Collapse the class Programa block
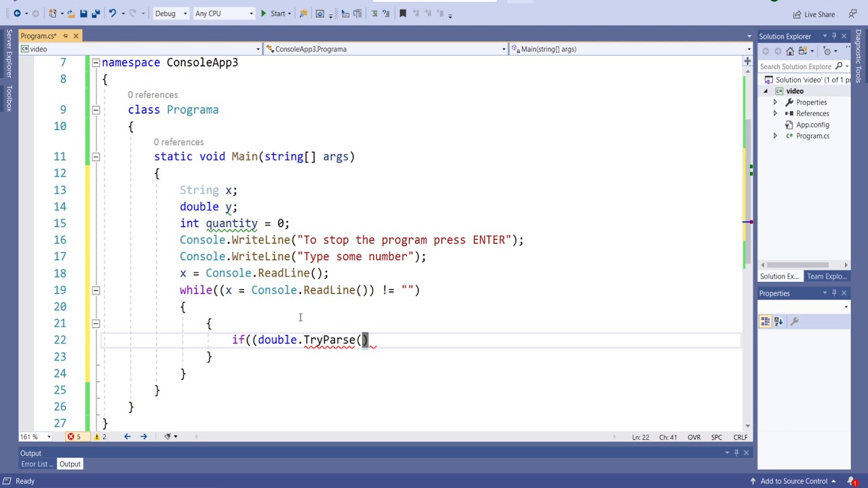The width and height of the screenshot is (868, 488). point(96,110)
